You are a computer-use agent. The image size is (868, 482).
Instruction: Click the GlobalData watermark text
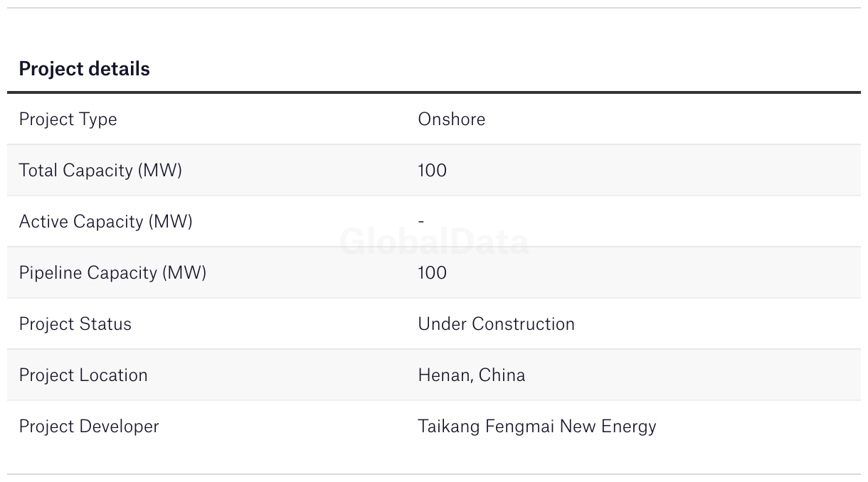coord(434,242)
